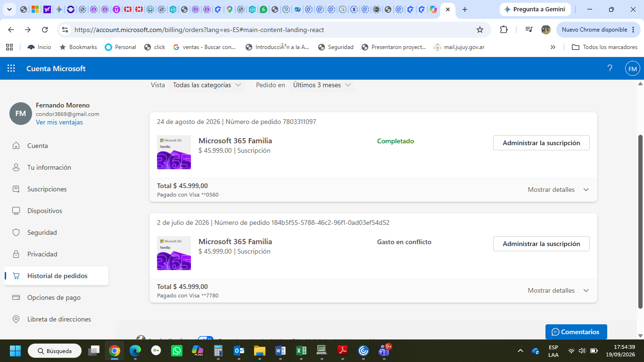The height and width of the screenshot is (362, 644).
Task: Open the FM account avatar in the blue header
Action: pos(633,68)
